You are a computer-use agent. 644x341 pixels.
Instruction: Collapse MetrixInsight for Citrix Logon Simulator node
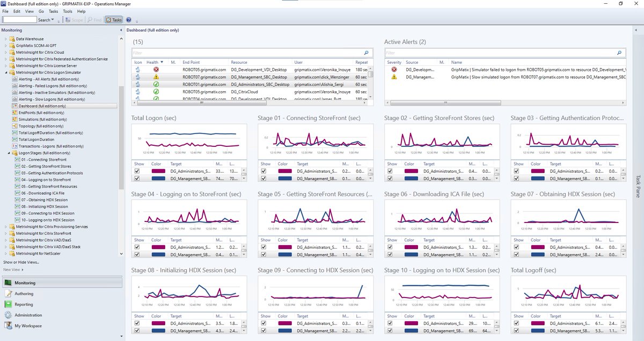[x=6, y=72]
